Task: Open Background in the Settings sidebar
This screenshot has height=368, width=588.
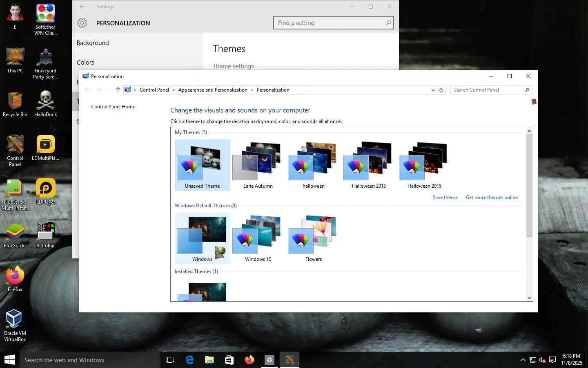Action: point(93,43)
